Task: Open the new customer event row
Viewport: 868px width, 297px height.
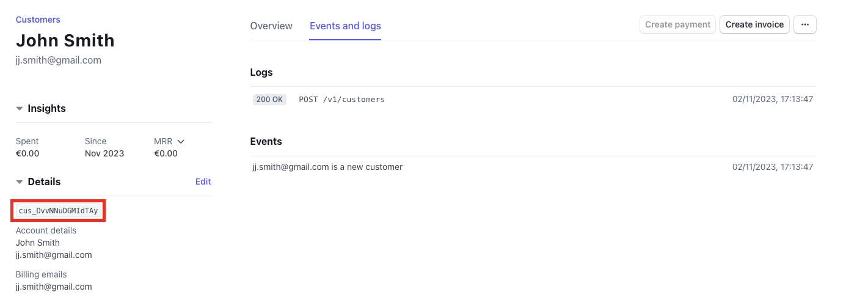Action: tap(327, 167)
